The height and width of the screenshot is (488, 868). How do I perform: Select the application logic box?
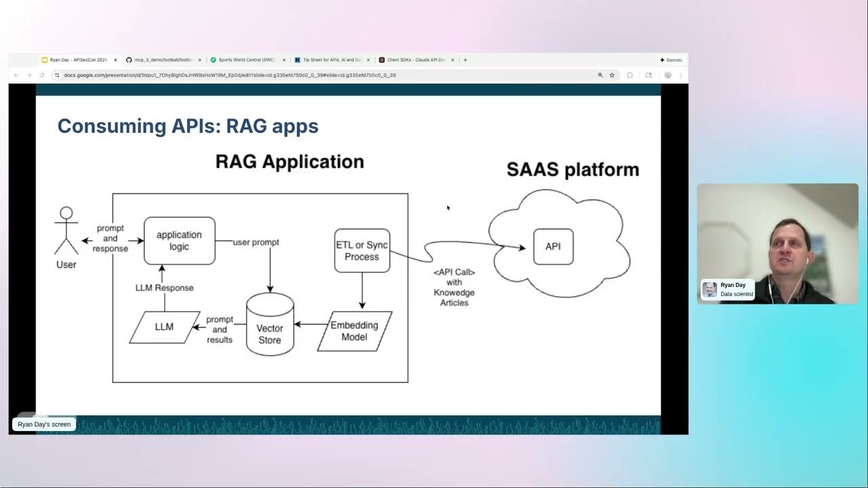pyautogui.click(x=180, y=241)
